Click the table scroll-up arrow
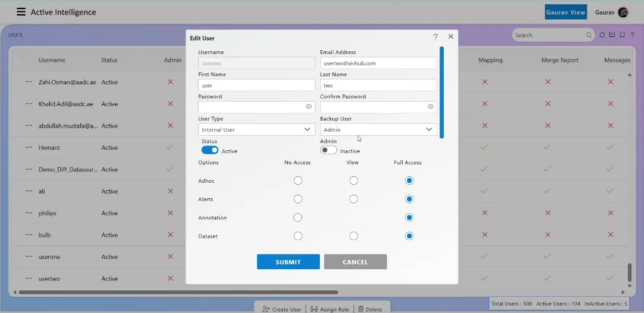This screenshot has height=313, width=644. pyautogui.click(x=629, y=75)
